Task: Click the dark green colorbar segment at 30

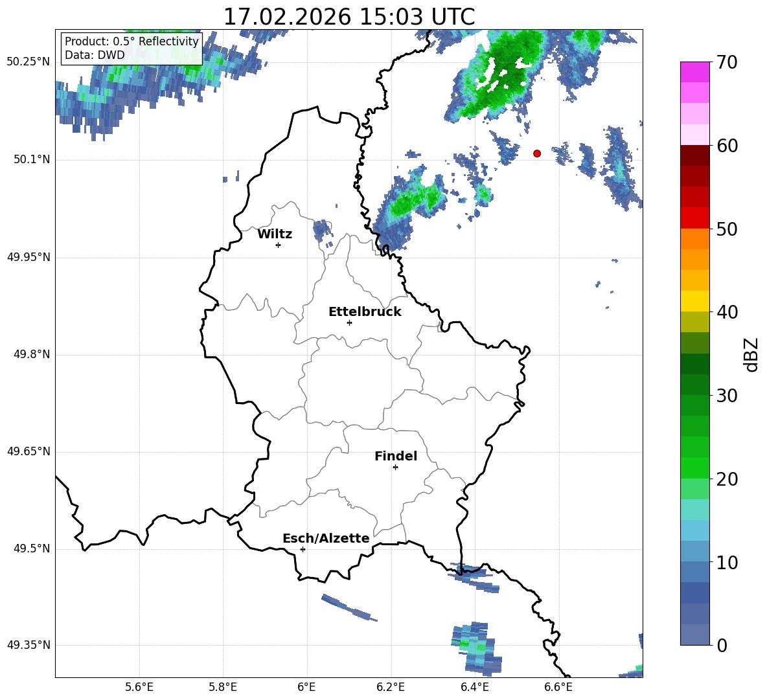Action: click(694, 385)
